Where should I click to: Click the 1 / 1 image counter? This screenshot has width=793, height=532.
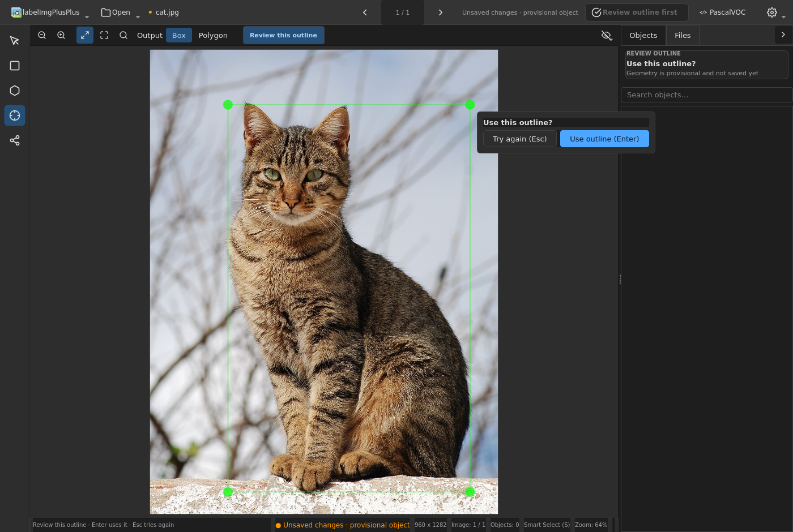403,12
